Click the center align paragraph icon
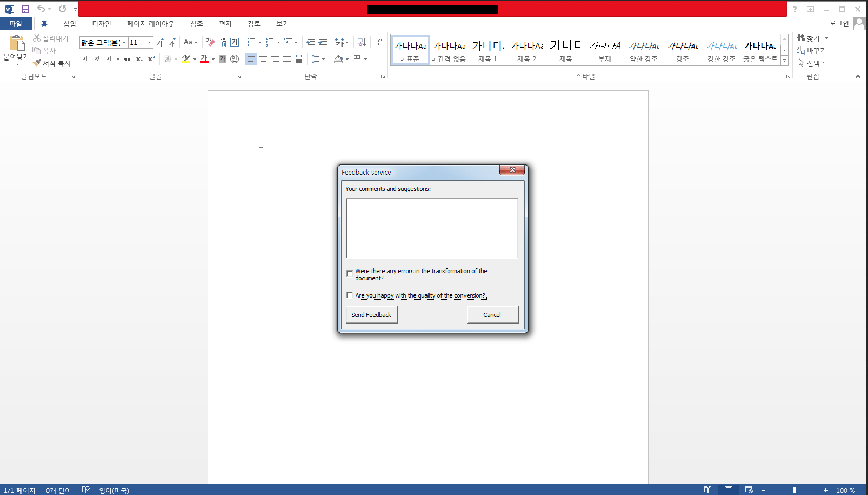The height and width of the screenshot is (495, 868). [263, 59]
